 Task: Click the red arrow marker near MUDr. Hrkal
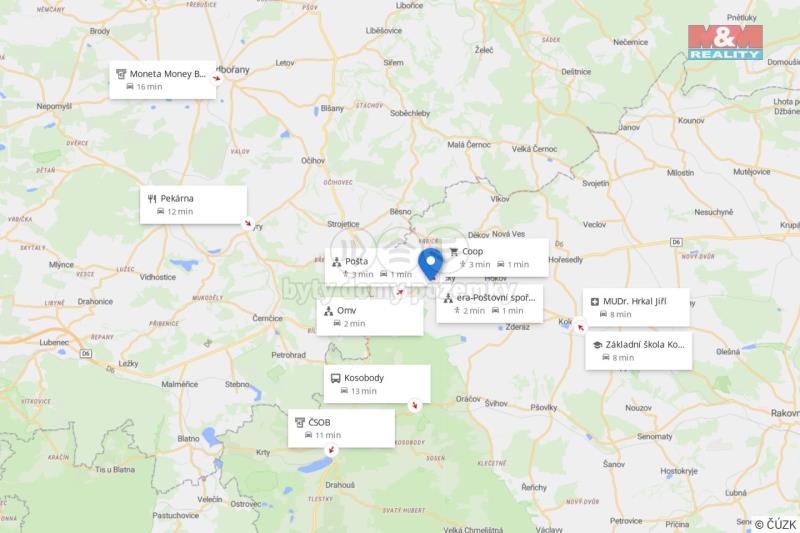(x=580, y=327)
